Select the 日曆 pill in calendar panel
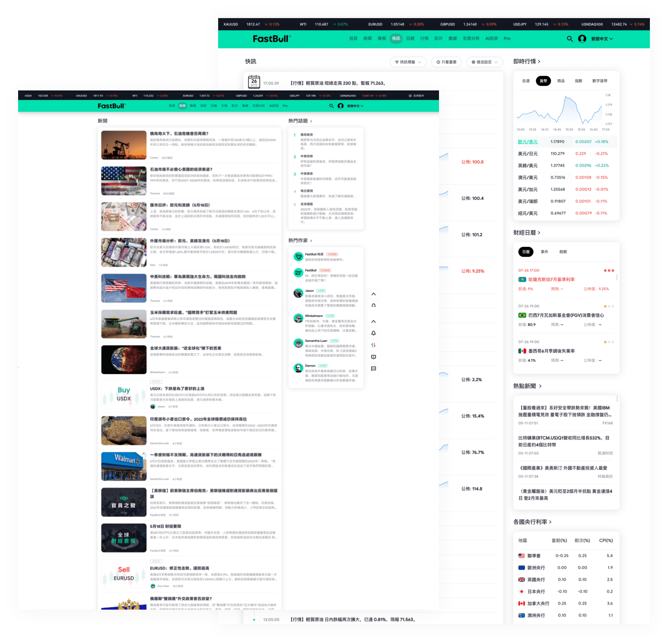 click(x=525, y=252)
